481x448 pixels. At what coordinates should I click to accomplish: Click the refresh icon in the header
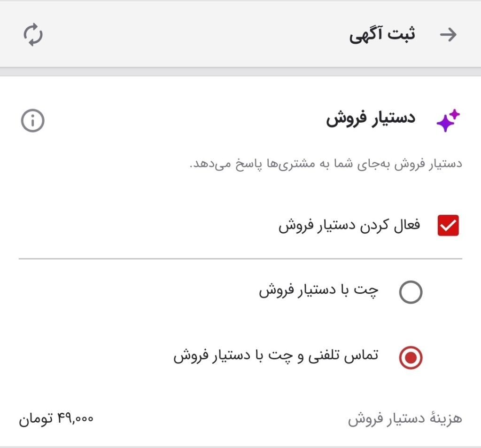pyautogui.click(x=33, y=35)
